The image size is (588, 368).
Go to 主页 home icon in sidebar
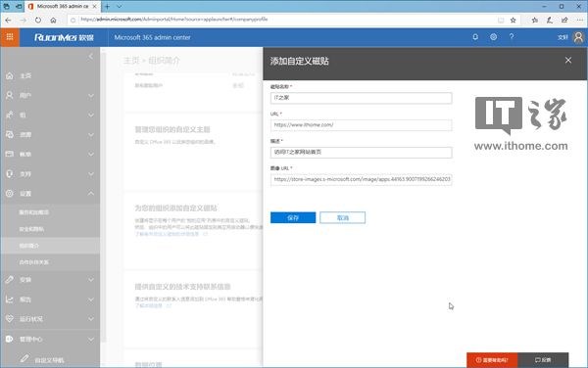[x=10, y=76]
